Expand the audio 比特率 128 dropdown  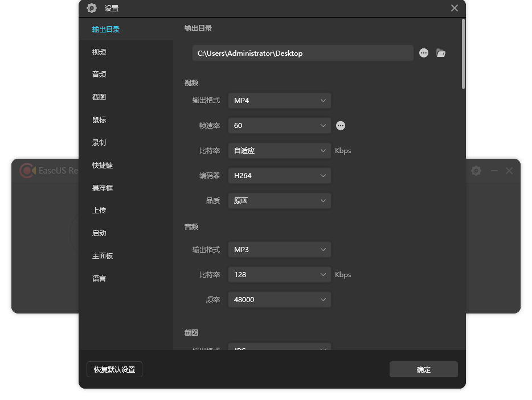click(x=280, y=275)
